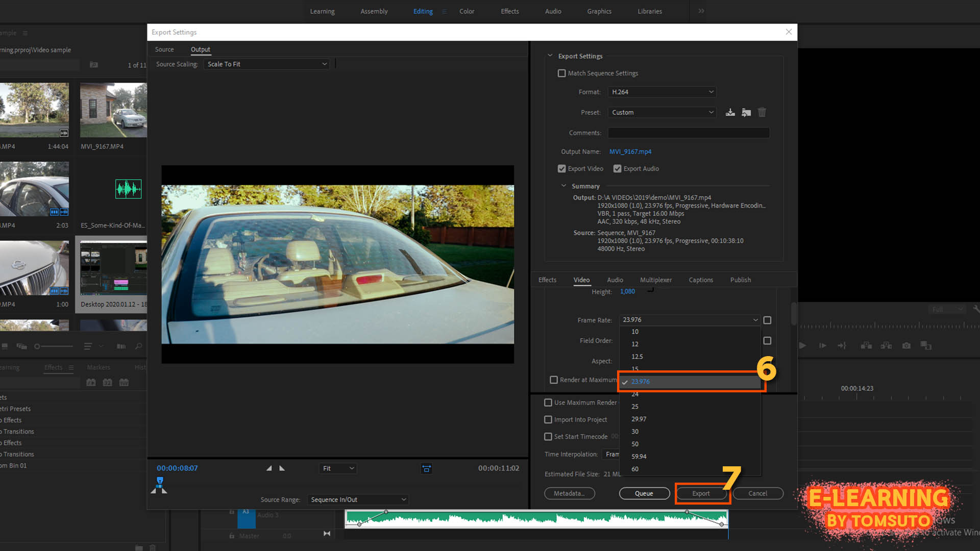Screen dimensions: 980x551
Task: Click the Import Preset icon
Action: tap(746, 112)
